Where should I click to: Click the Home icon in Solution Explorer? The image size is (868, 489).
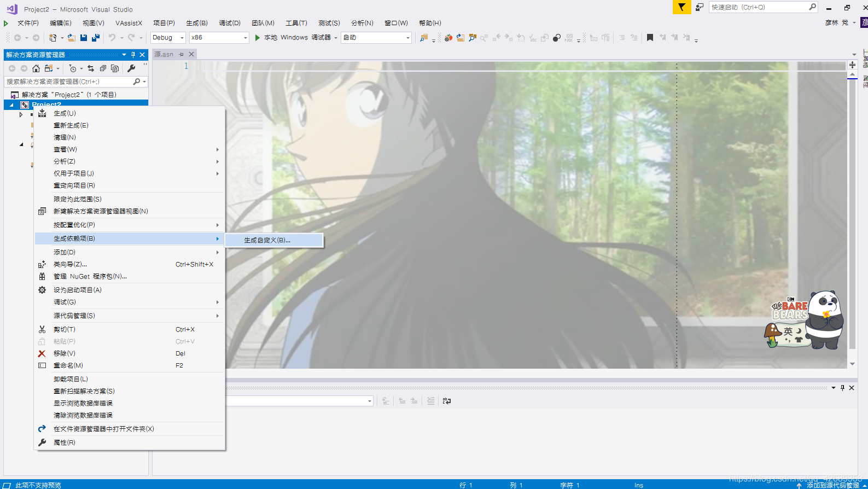coord(36,68)
